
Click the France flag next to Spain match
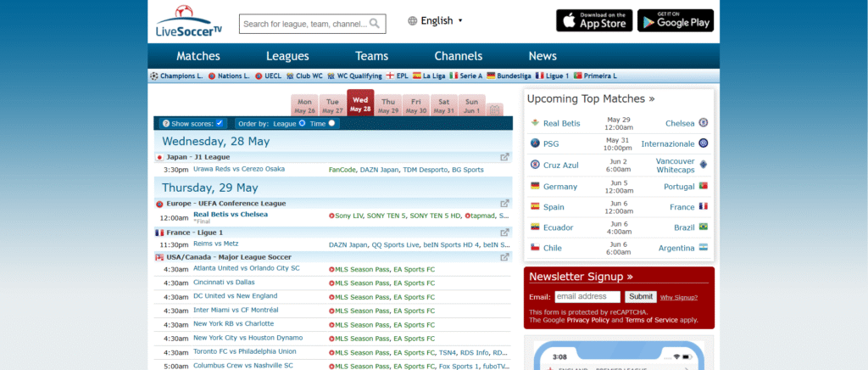click(x=703, y=206)
